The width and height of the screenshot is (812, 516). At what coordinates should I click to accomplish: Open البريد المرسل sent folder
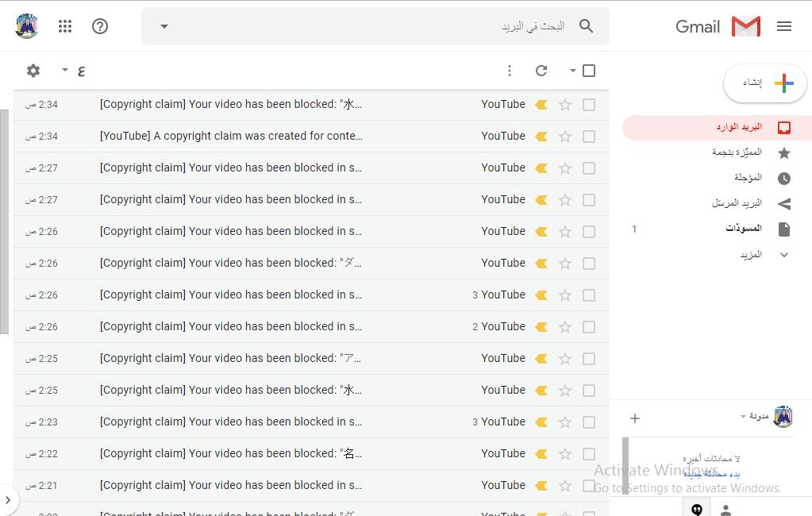click(x=737, y=203)
